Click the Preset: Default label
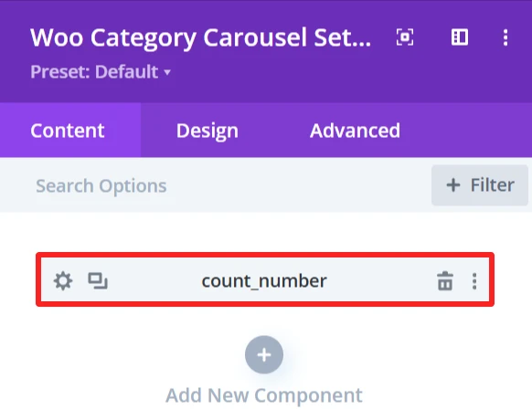532x420 pixels. click(x=94, y=71)
